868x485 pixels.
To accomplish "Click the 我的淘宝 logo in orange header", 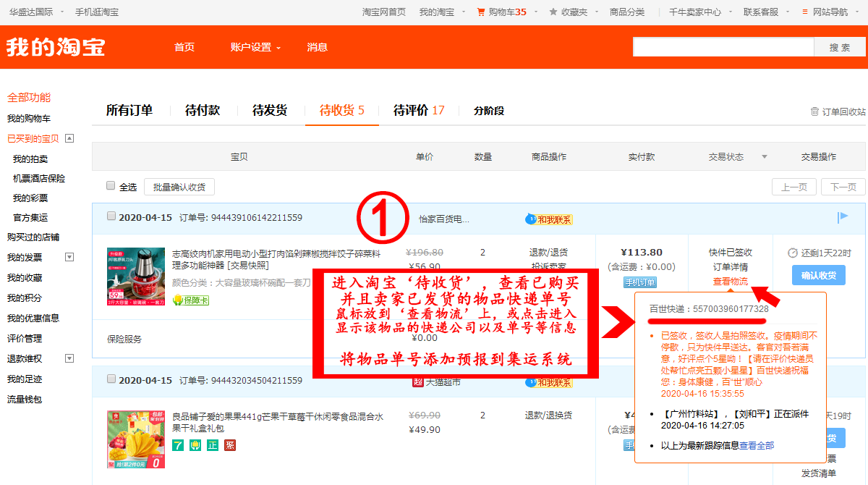I will (x=56, y=47).
